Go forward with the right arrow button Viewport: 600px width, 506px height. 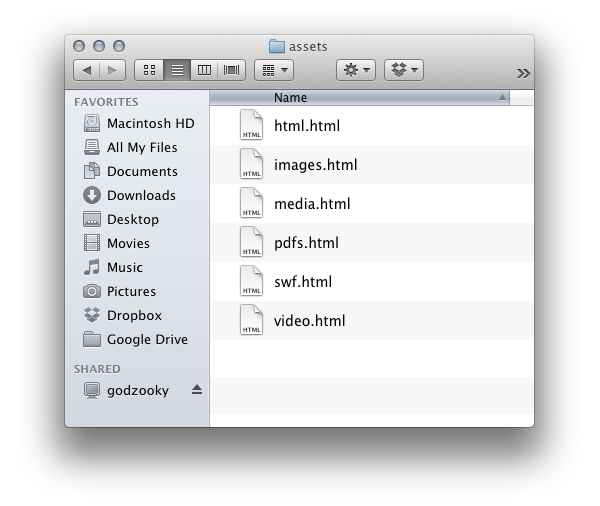pyautogui.click(x=112, y=70)
